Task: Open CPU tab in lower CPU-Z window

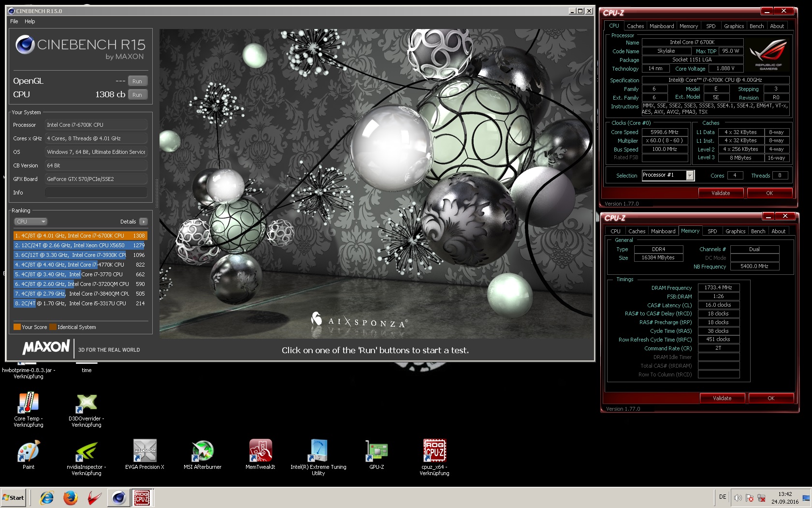Action: (x=615, y=231)
